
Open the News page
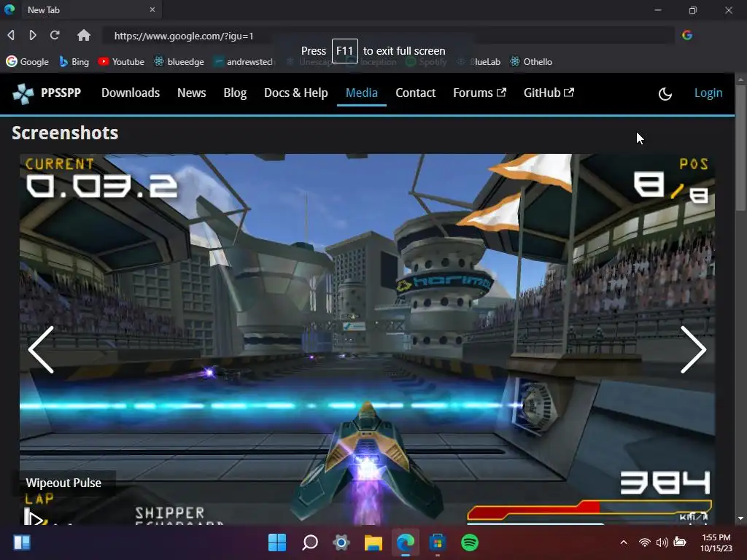coord(192,93)
